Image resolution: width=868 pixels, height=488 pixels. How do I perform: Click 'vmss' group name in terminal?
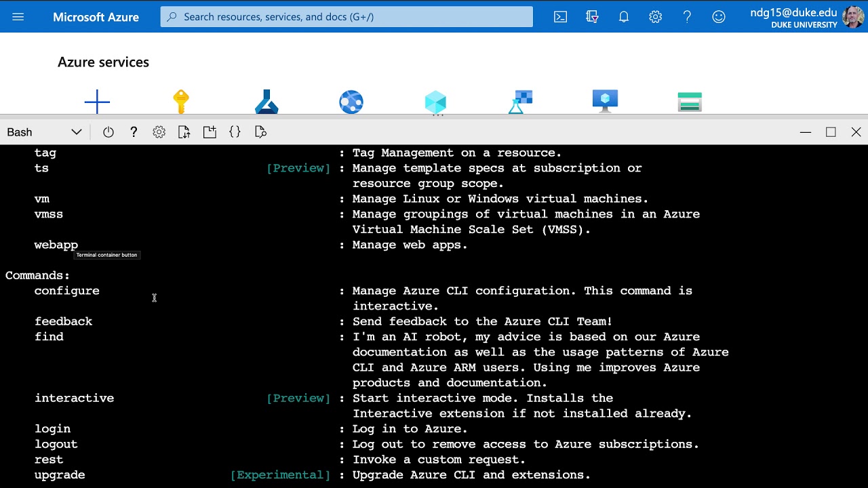(49, 214)
